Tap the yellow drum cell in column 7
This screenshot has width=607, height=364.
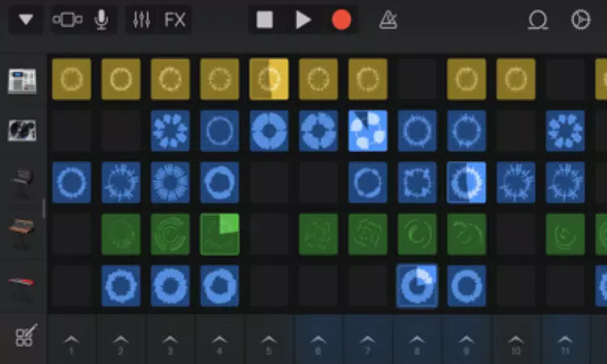tap(367, 79)
